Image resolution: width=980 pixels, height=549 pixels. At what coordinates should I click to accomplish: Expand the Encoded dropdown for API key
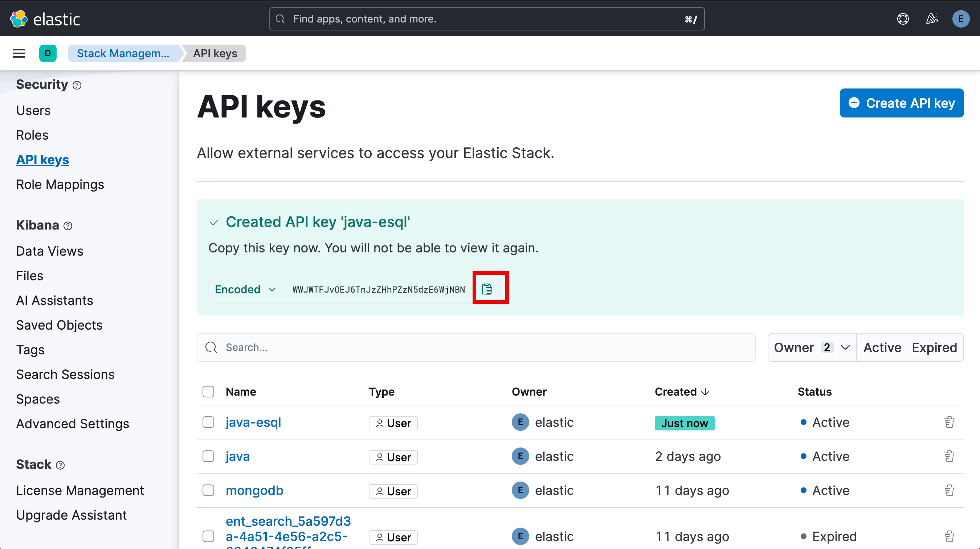(245, 289)
